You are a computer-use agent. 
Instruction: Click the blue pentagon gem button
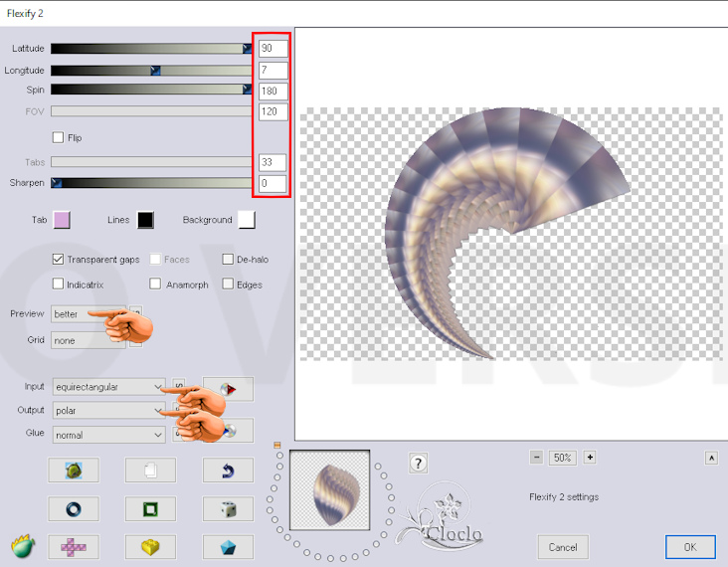[x=228, y=546]
